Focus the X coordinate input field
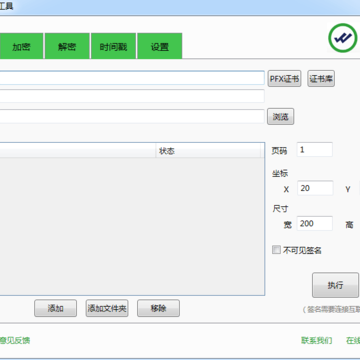The height and width of the screenshot is (360, 360). click(315, 188)
